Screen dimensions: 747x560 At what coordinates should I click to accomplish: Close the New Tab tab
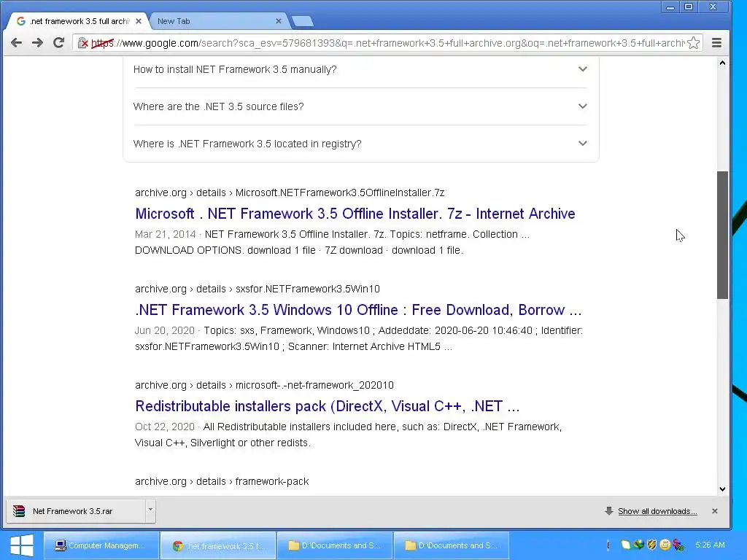279,21
